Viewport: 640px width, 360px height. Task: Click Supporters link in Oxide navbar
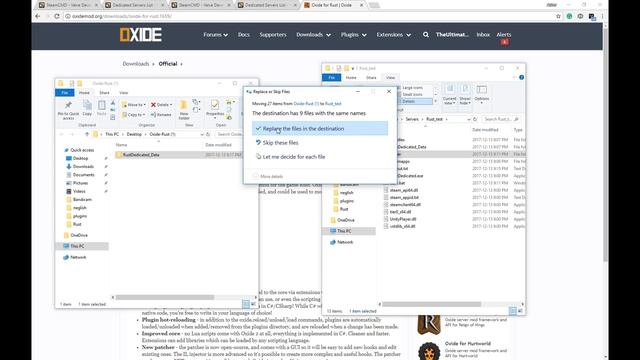pos(273,35)
